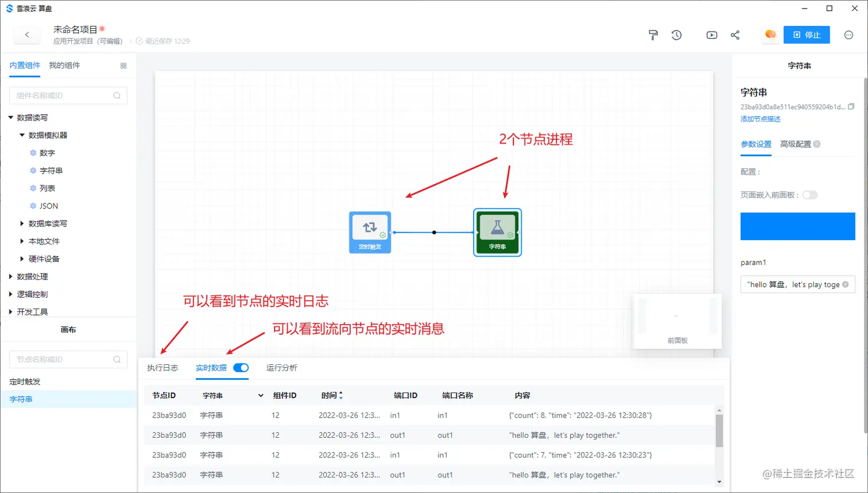Click the JSON component gear icon
868x493 pixels.
(x=33, y=206)
